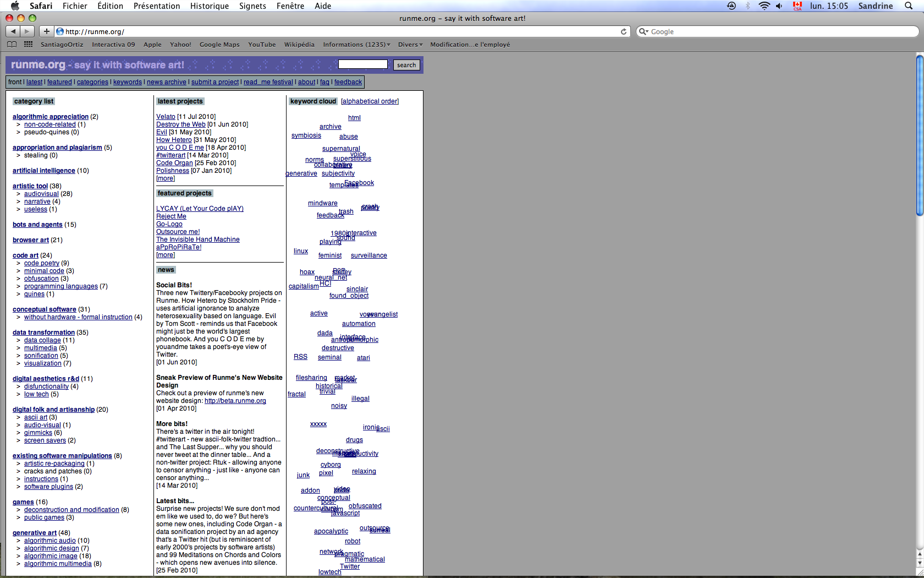
Task: Open the read_me festival link
Action: (268, 82)
